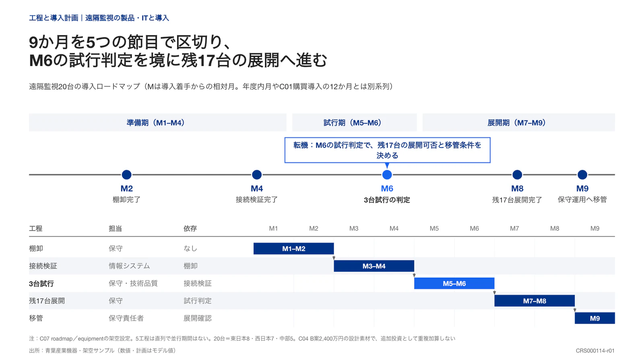Click the 棚卸 row label

point(36,249)
